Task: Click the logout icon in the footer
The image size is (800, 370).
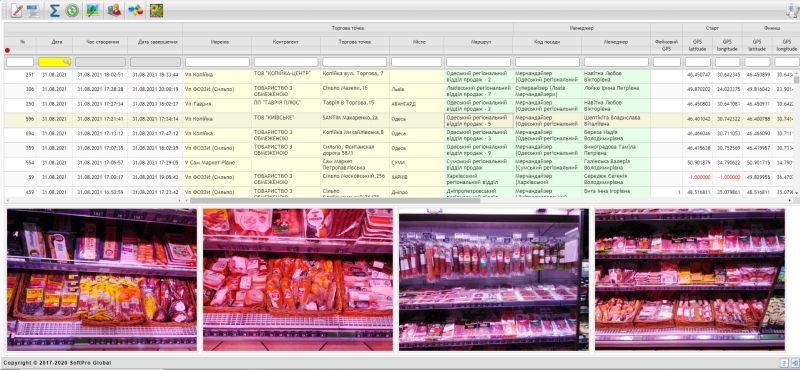Action: point(795,363)
